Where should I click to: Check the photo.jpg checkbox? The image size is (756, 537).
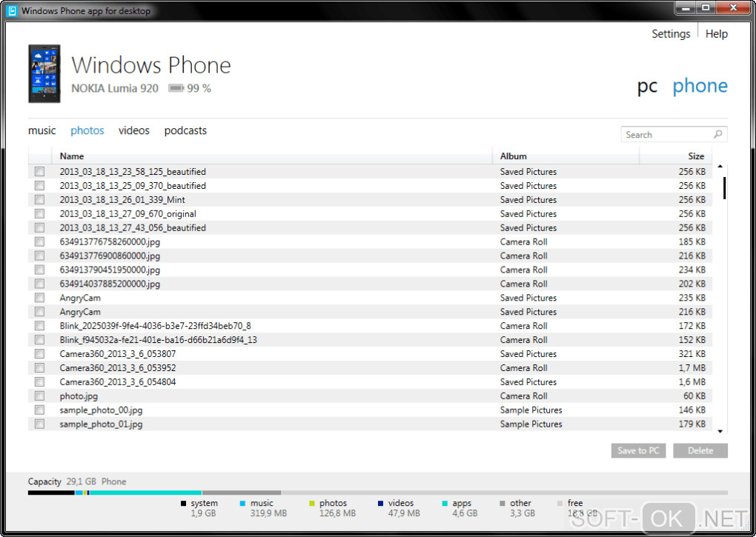pyautogui.click(x=39, y=396)
